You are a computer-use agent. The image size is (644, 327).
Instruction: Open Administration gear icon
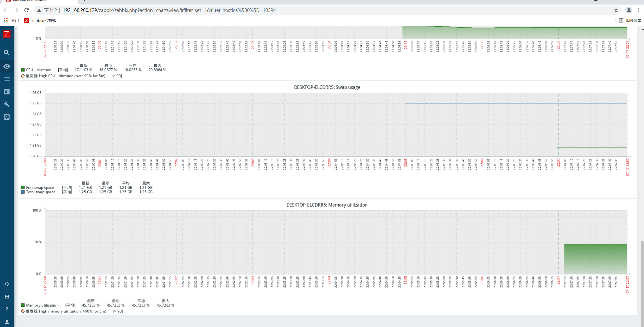(7, 117)
